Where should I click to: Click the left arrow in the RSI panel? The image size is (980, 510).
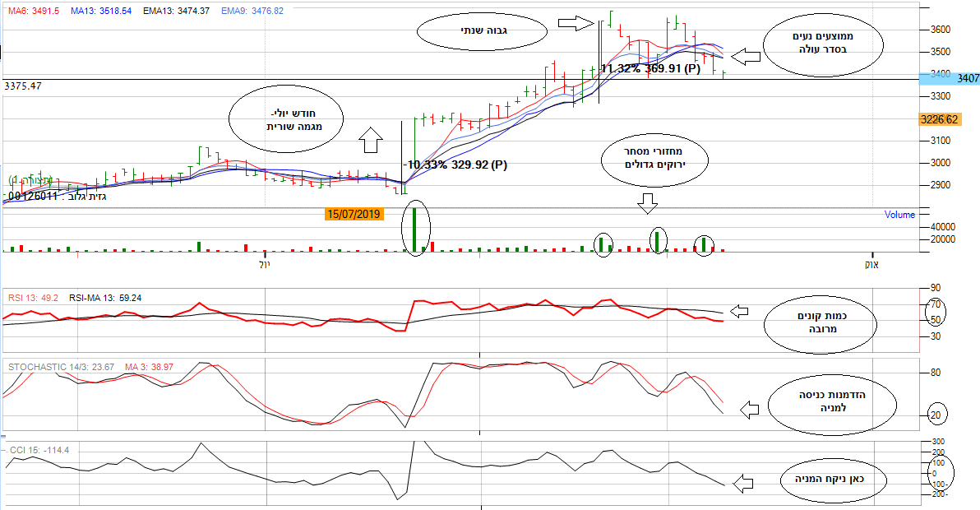pos(741,312)
